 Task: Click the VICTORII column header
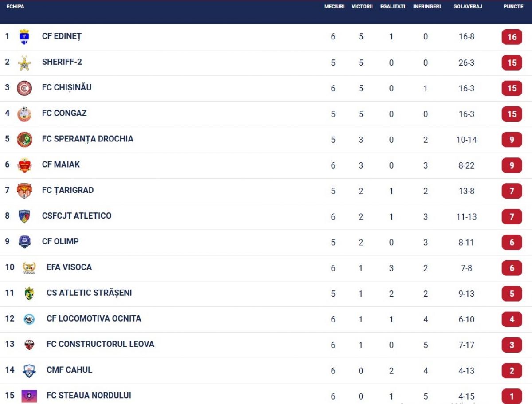[x=362, y=7]
